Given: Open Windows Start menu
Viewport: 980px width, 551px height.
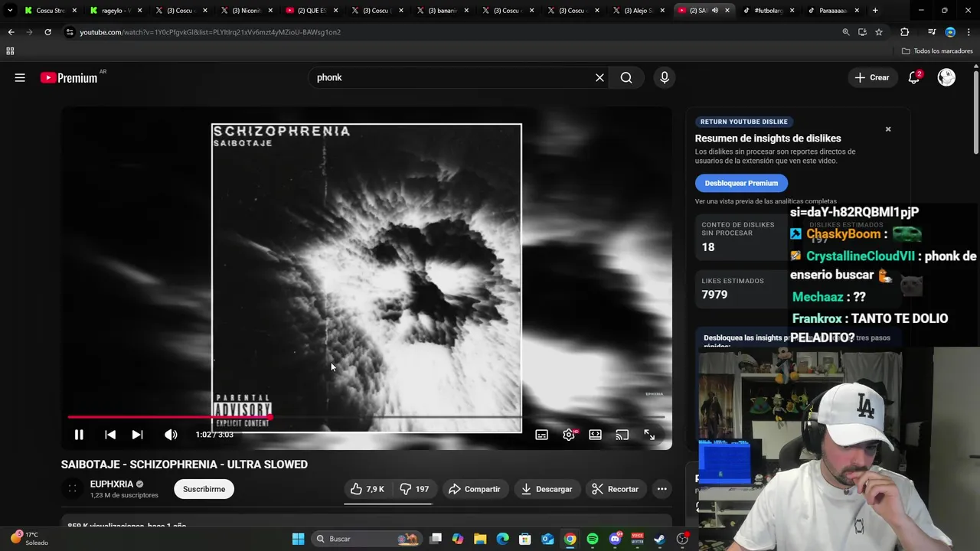Looking at the screenshot, I should pos(298,539).
